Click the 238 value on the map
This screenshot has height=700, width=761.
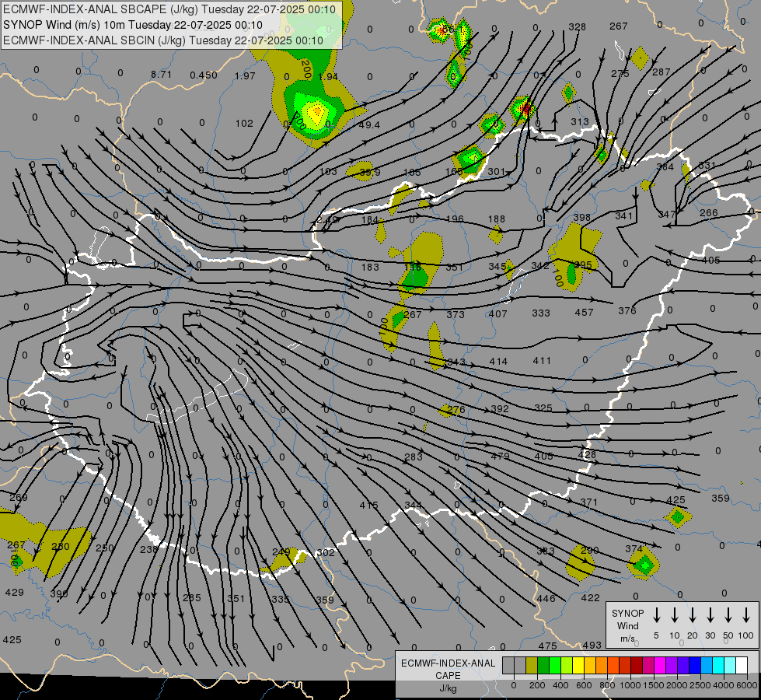pos(148,549)
